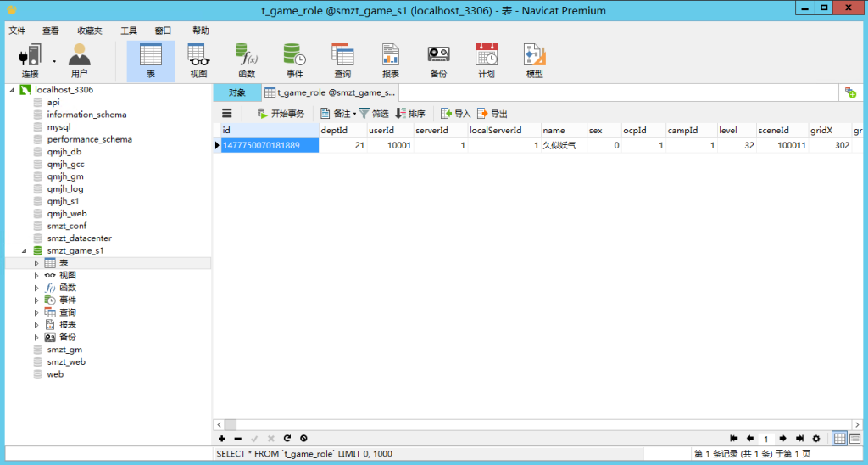Open the 收藏夹 menu
The image size is (868, 465).
point(90,31)
